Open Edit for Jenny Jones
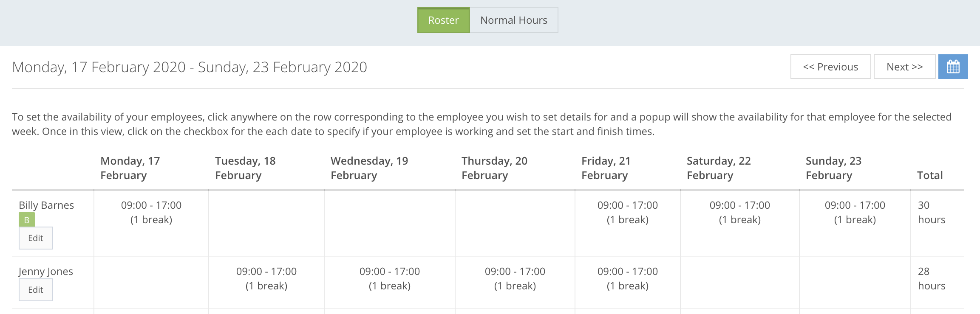The width and height of the screenshot is (980, 314). coord(35,290)
